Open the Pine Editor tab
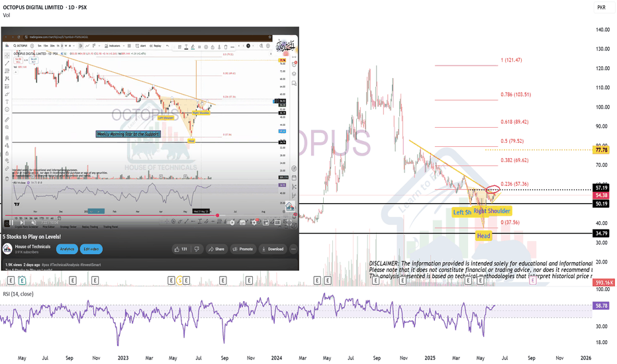Image resolution: width=617 pixels, height=364 pixels. (49, 227)
